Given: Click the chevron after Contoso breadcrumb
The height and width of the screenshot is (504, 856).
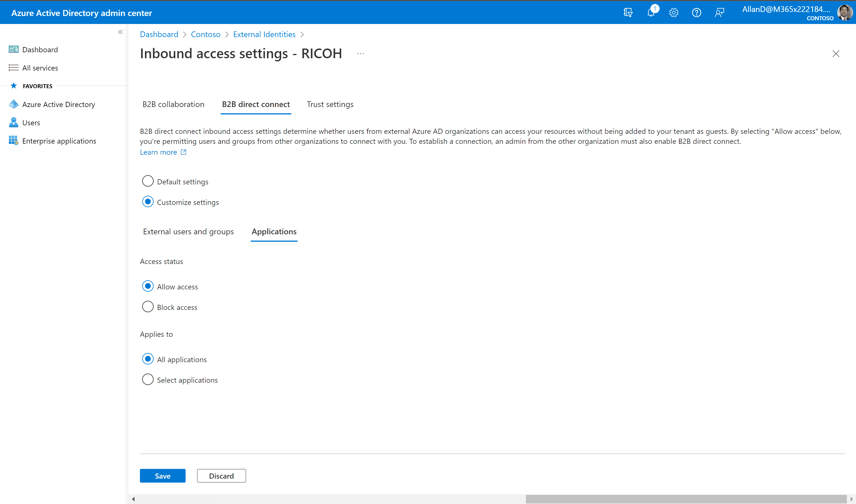Looking at the screenshot, I should click(227, 35).
